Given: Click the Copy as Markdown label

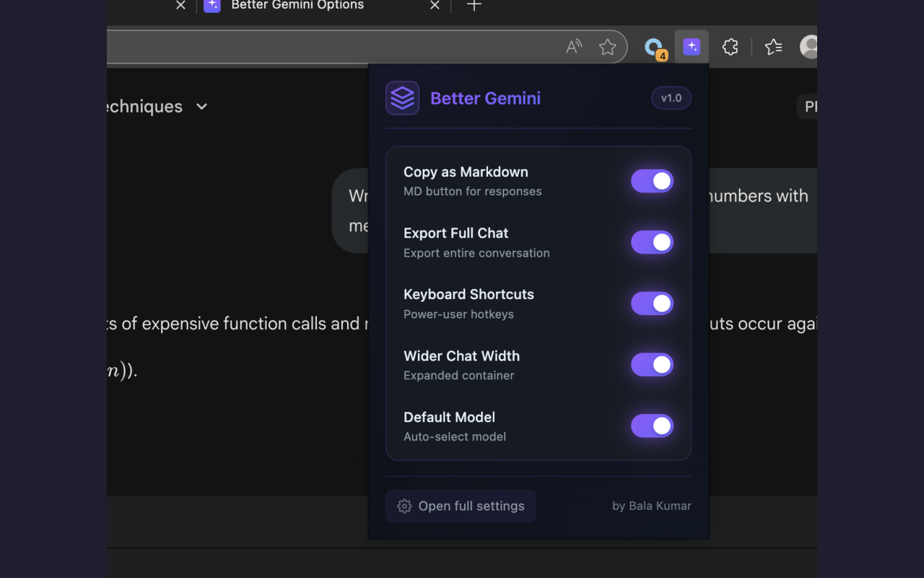Looking at the screenshot, I should pos(466,172).
